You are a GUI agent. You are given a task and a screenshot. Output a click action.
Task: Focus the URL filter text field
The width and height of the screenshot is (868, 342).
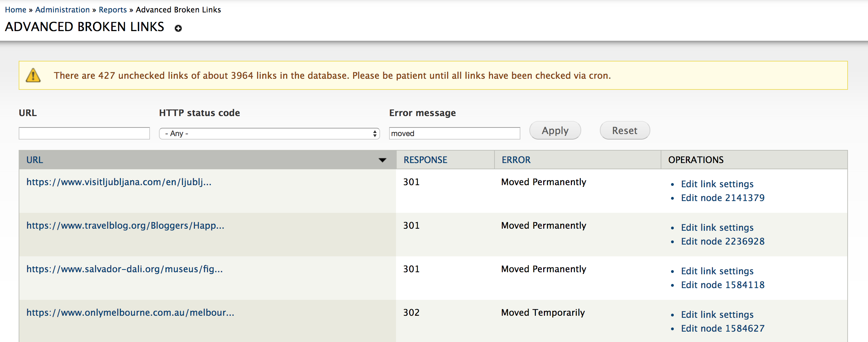coord(84,133)
